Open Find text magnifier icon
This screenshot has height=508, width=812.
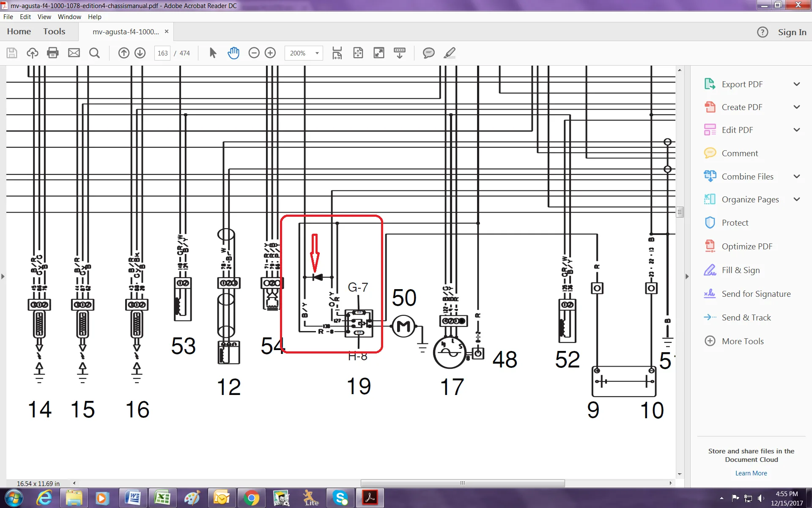(x=95, y=53)
